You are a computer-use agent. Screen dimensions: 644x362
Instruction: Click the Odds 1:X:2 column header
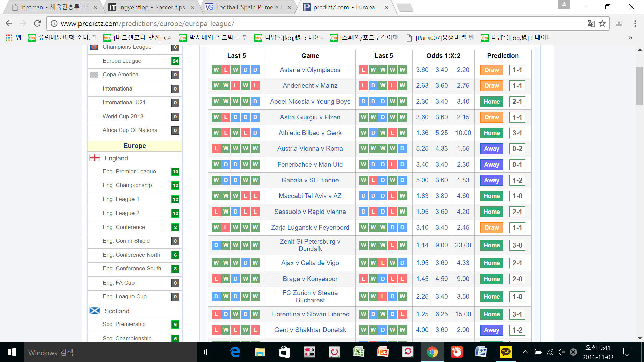tap(443, 56)
